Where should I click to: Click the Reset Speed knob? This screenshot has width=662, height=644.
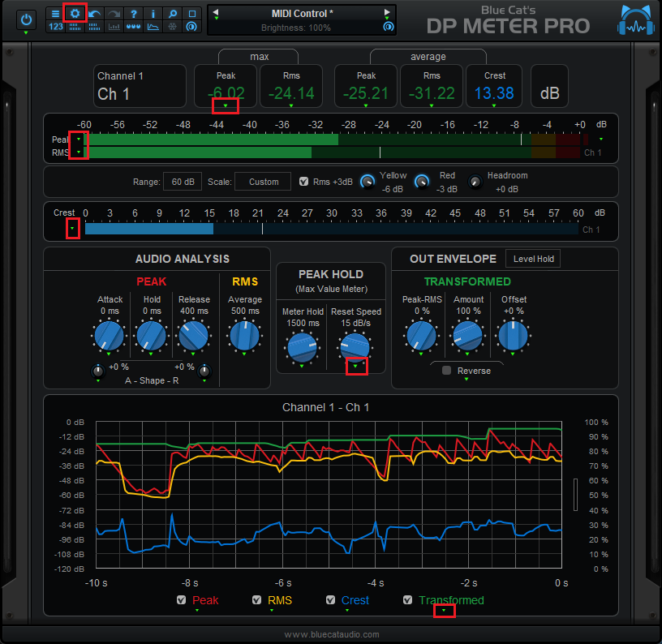(x=355, y=347)
